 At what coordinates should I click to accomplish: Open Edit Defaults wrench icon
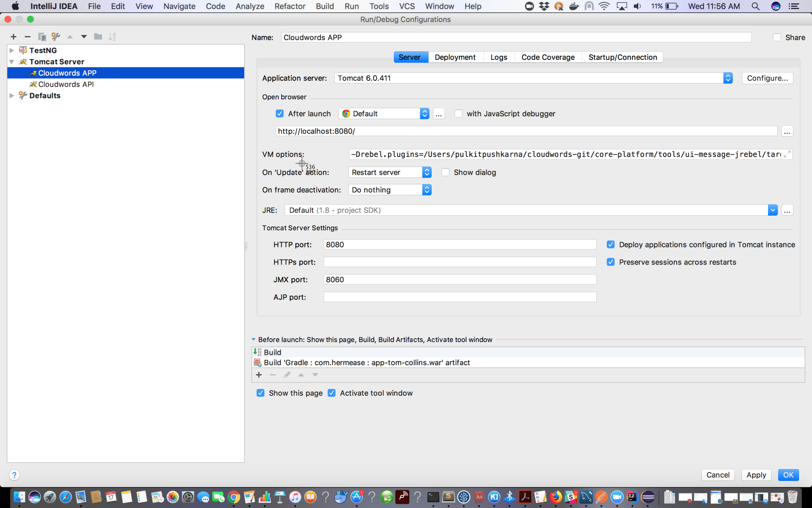click(56, 37)
